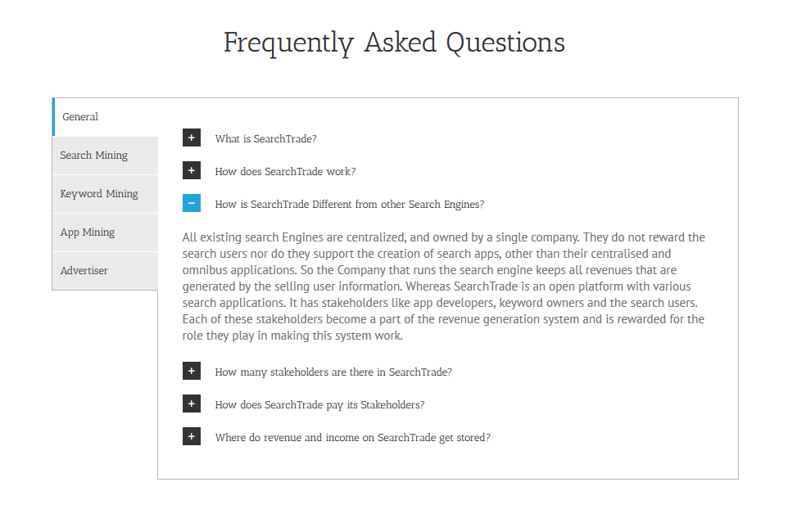Screen dimensions: 806x532
Task: Click the 'Frequently Asked Questions' heading
Action: coord(394,43)
